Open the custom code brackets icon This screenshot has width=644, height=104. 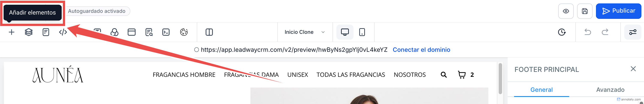pyautogui.click(x=63, y=32)
